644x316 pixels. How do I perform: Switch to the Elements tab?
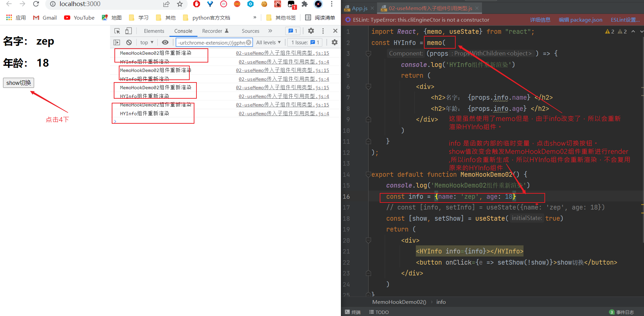(154, 31)
